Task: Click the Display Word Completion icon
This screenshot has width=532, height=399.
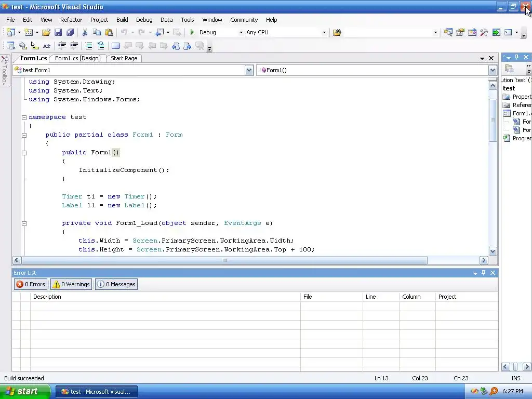Action: [x=47, y=46]
